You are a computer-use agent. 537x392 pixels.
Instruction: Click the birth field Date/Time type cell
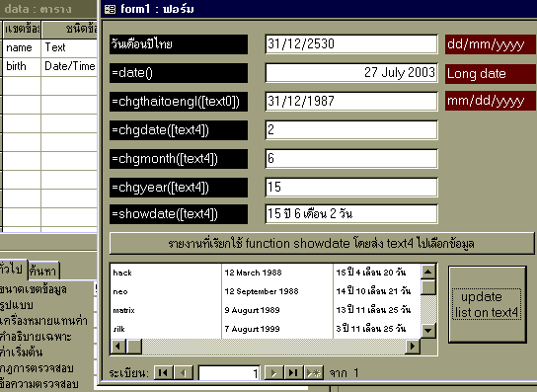click(69, 66)
